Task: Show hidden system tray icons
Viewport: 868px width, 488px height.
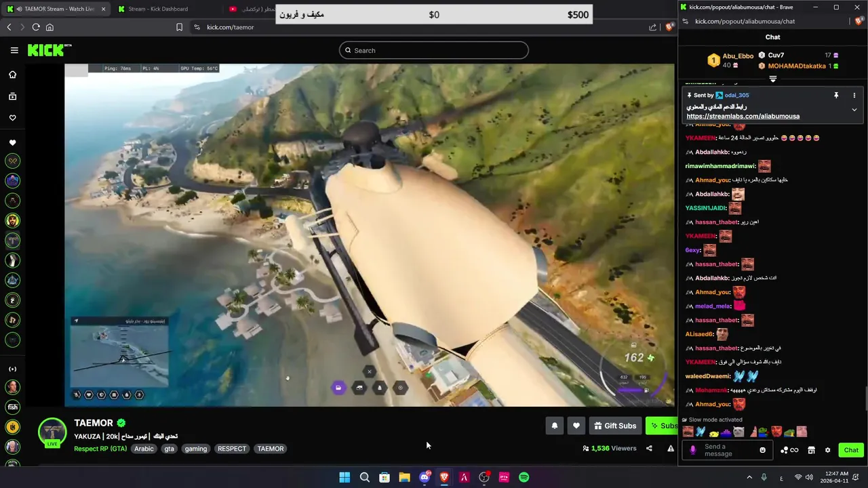Action: [x=749, y=477]
